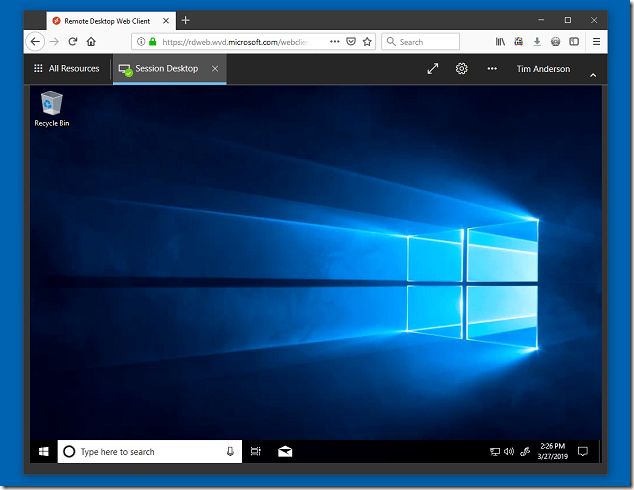634x490 pixels.
Task: Select the Recycle Bin desktop icon
Action: (x=52, y=109)
